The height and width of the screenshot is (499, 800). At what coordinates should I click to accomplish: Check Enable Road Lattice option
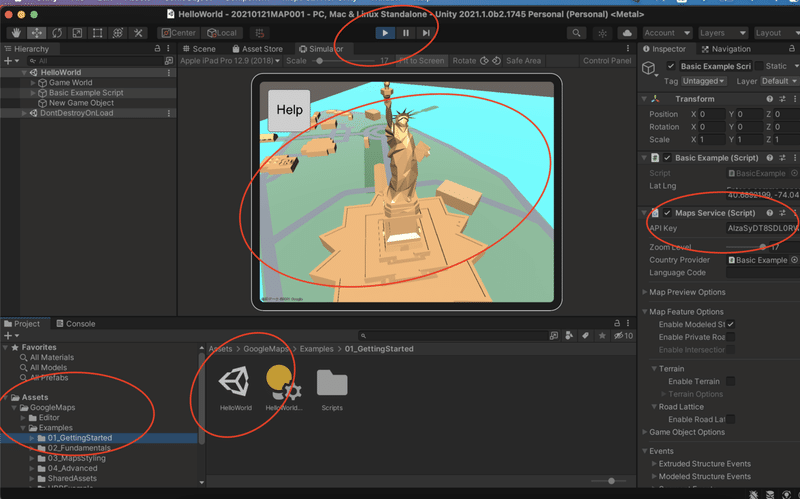point(731,419)
